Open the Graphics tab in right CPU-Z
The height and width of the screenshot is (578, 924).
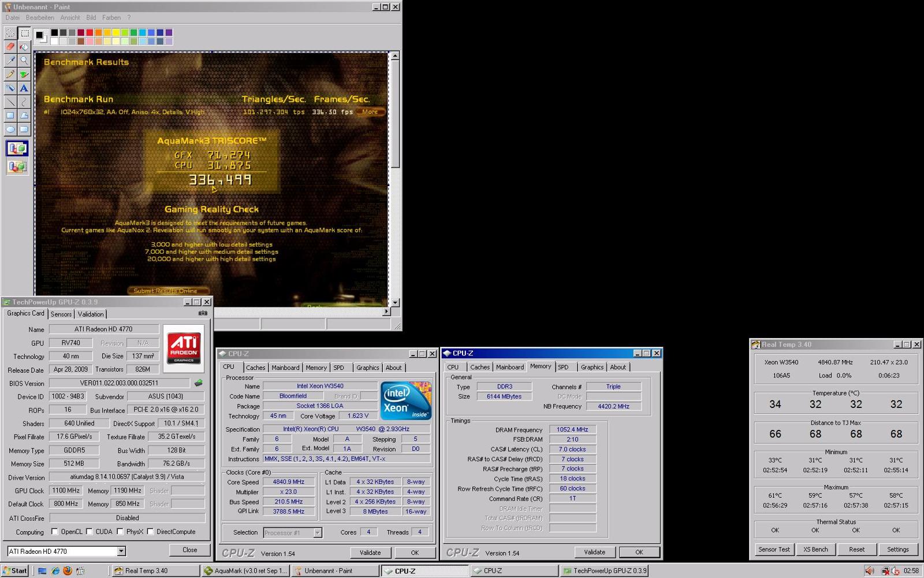coord(592,367)
